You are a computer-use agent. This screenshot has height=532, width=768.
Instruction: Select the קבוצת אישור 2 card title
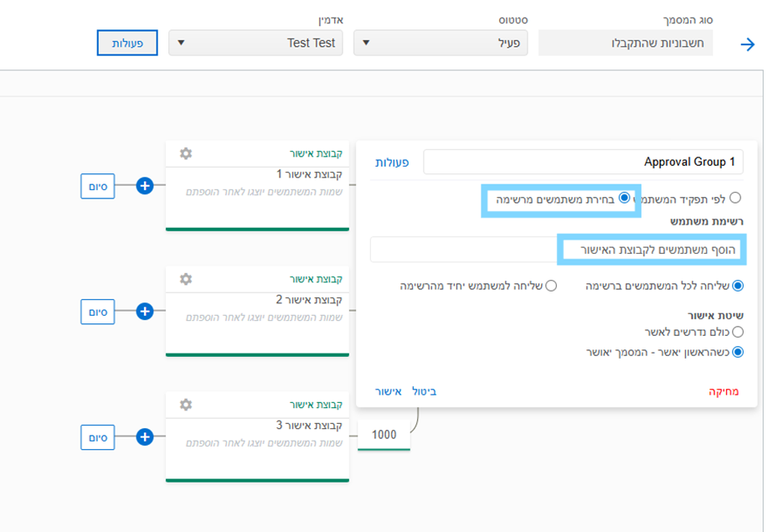(309, 300)
